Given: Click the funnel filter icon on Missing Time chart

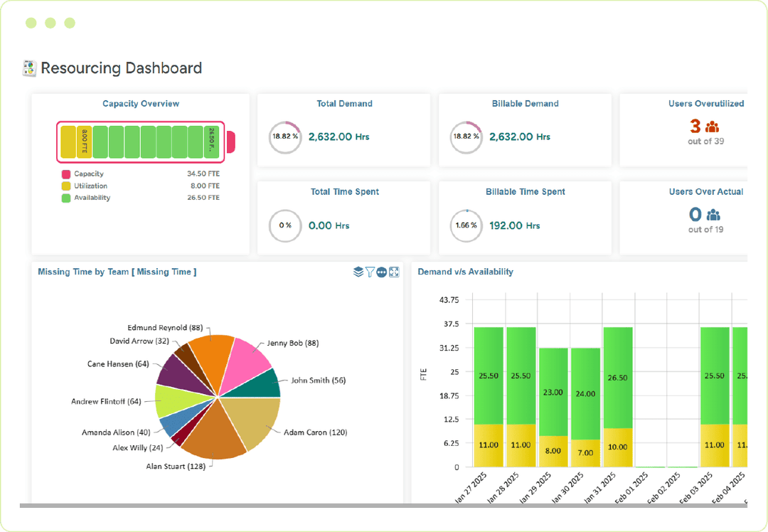Looking at the screenshot, I should (370, 272).
